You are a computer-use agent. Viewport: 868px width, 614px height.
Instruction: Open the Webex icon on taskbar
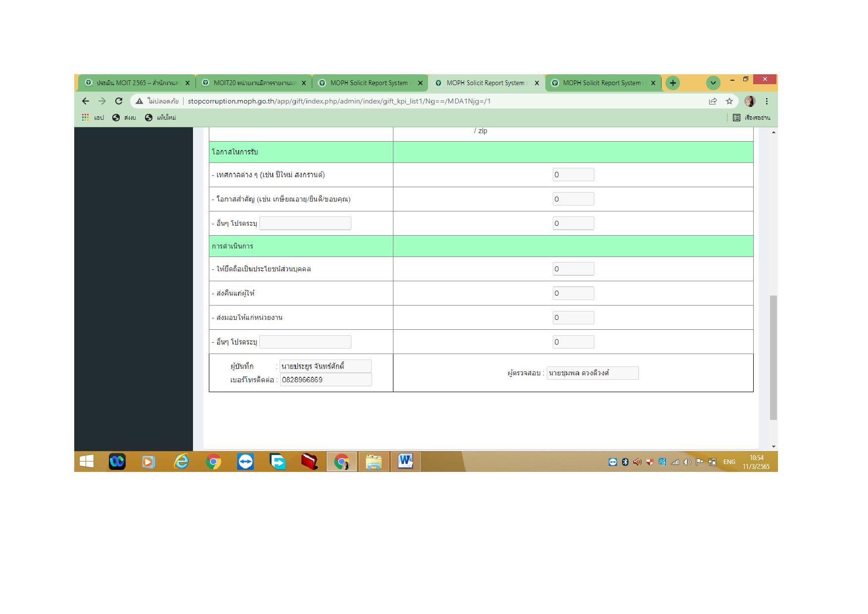pyautogui.click(x=117, y=461)
